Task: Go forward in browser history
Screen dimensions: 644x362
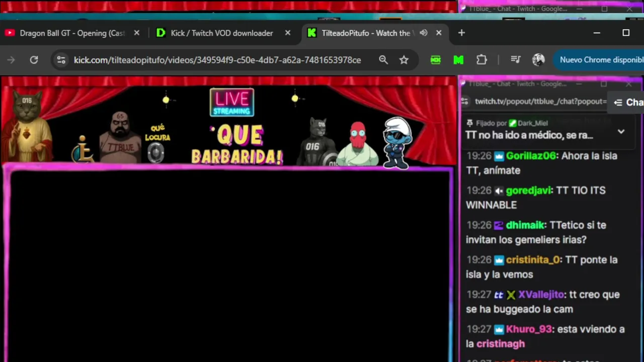Action: (11, 60)
